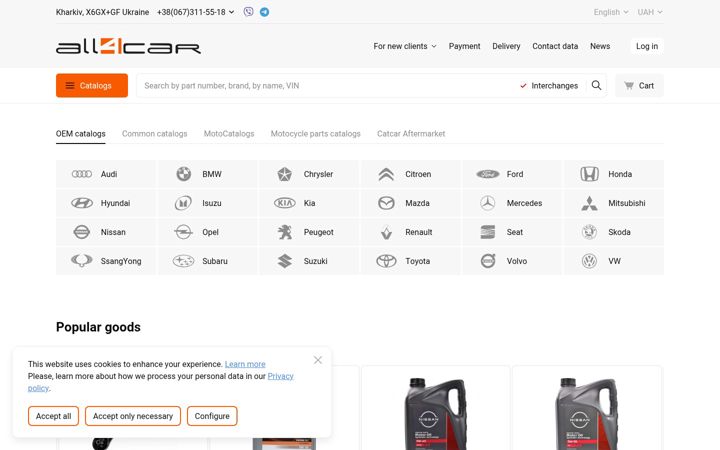This screenshot has height=450, width=720.
Task: Open the Hyundai catalog
Action: [x=106, y=203]
